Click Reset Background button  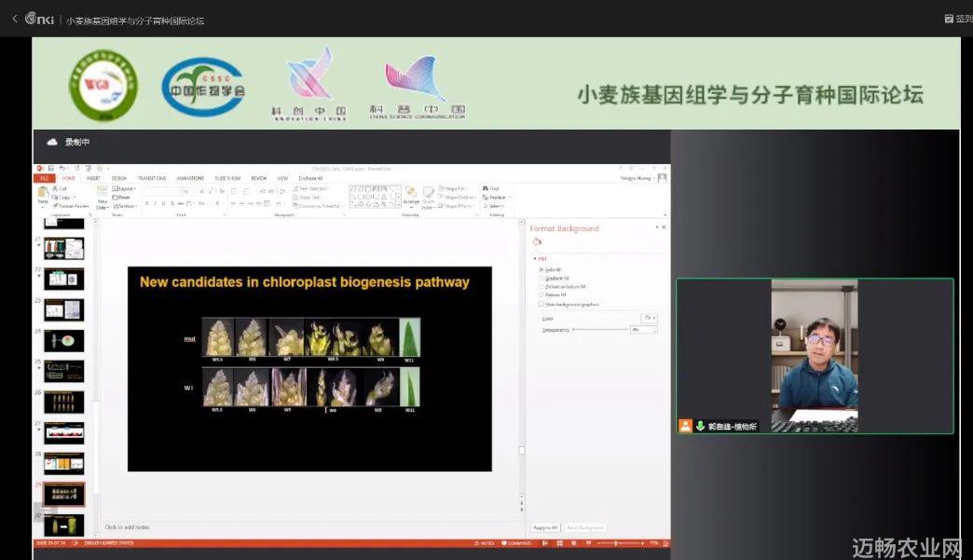click(584, 527)
